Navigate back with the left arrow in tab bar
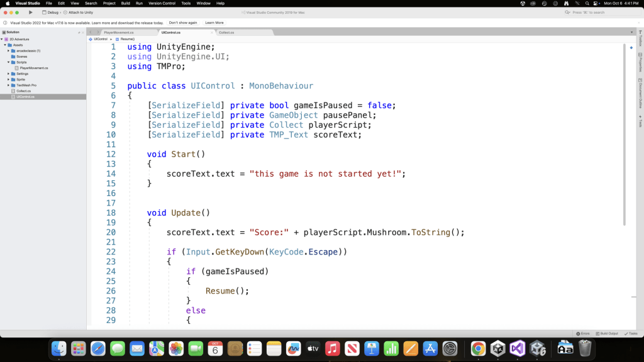This screenshot has width=644, height=362. [x=91, y=32]
